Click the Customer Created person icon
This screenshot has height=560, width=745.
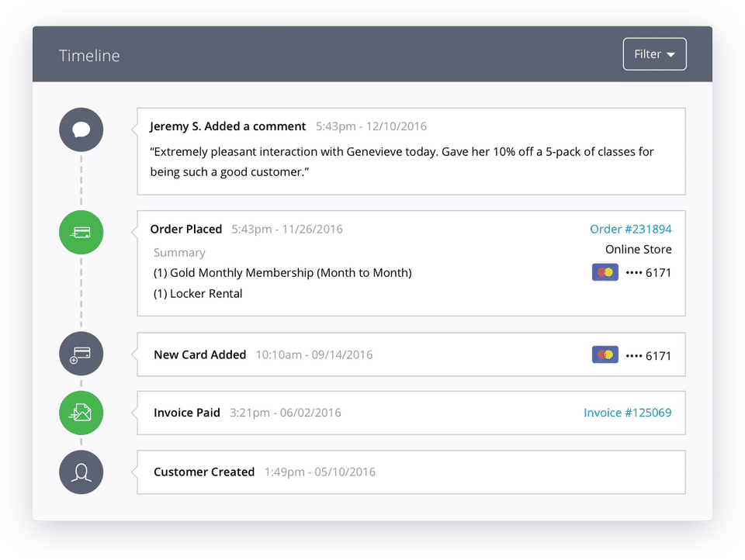[x=81, y=472]
